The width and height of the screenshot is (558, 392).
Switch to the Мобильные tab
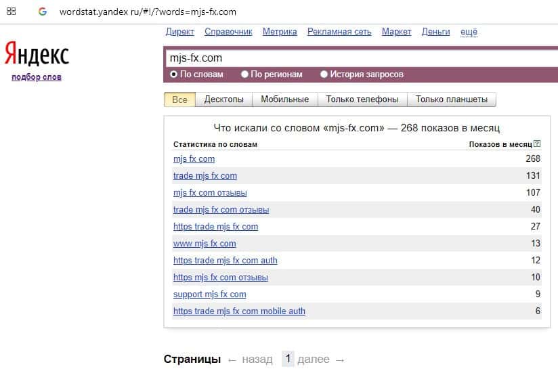coord(284,100)
